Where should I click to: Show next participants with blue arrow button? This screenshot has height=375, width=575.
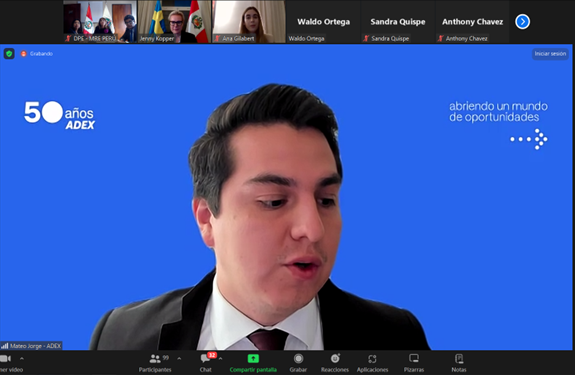click(x=522, y=22)
